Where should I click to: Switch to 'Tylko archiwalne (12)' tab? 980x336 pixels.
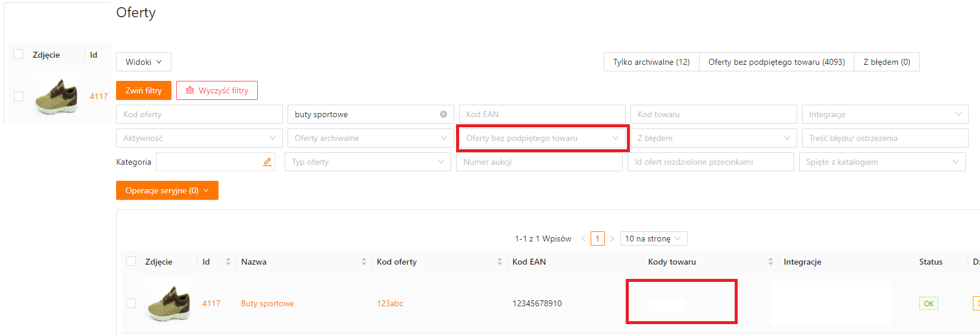(651, 62)
